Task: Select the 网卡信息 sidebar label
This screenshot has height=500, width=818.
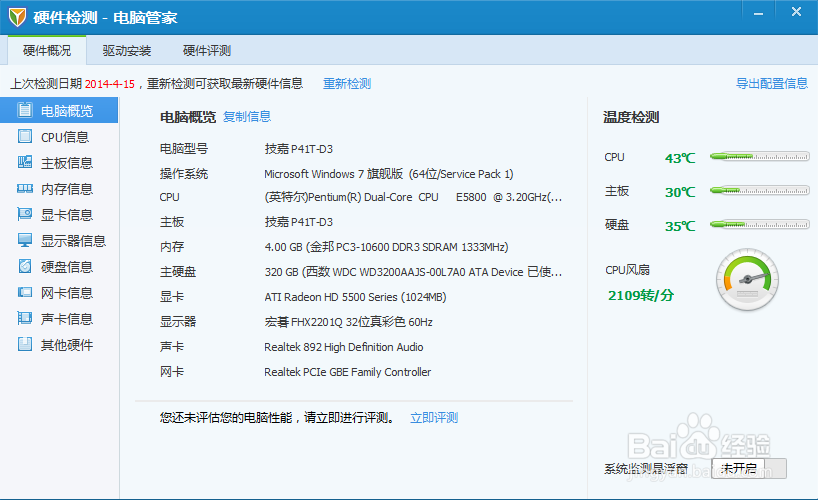Action: tap(67, 293)
